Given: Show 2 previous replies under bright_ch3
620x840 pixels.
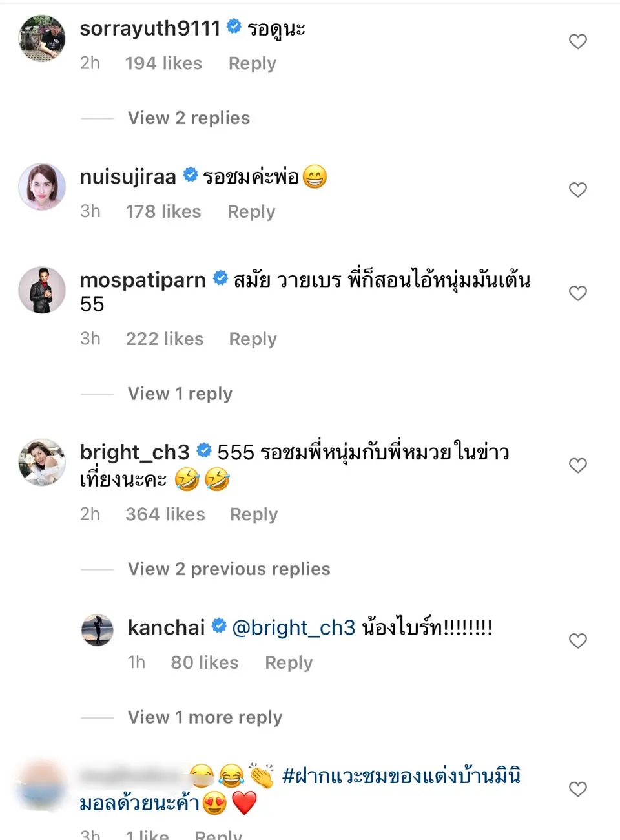Looking at the screenshot, I should 229,569.
